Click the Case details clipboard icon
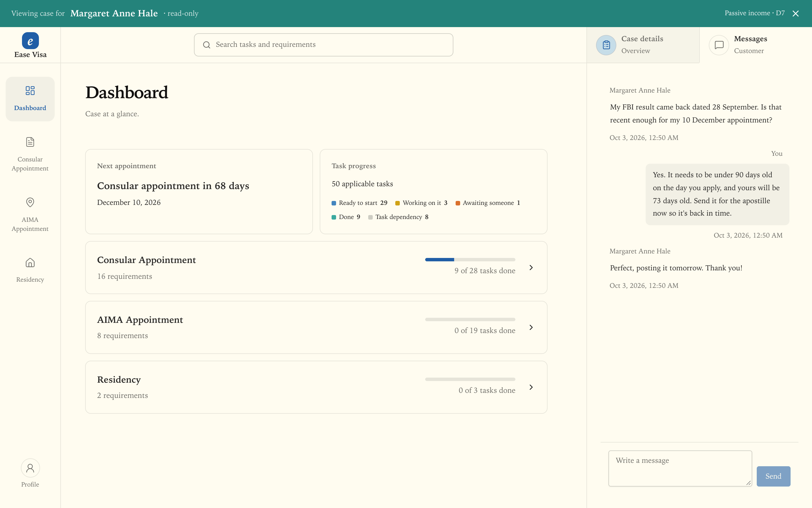 click(606, 45)
